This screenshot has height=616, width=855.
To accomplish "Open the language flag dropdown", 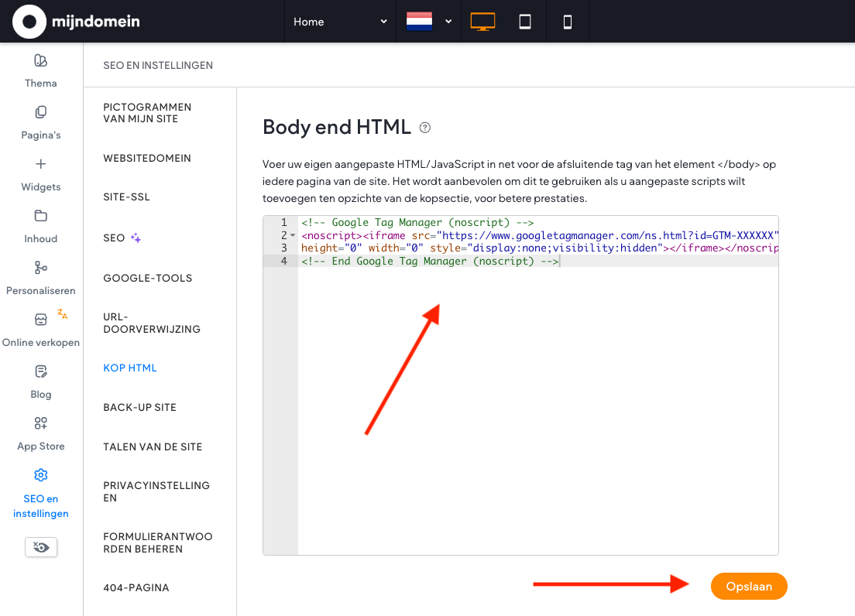I will [429, 22].
